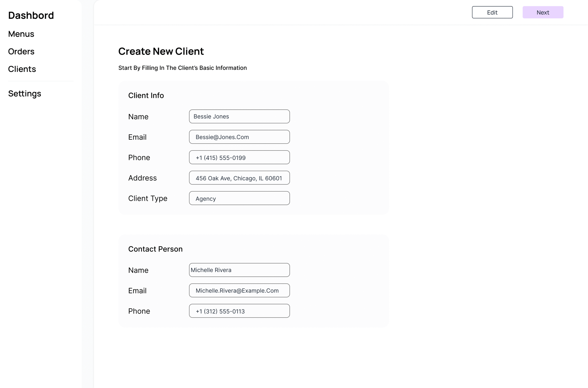Image resolution: width=588 pixels, height=388 pixels.
Task: Proceed with the Next button
Action: 543,12
